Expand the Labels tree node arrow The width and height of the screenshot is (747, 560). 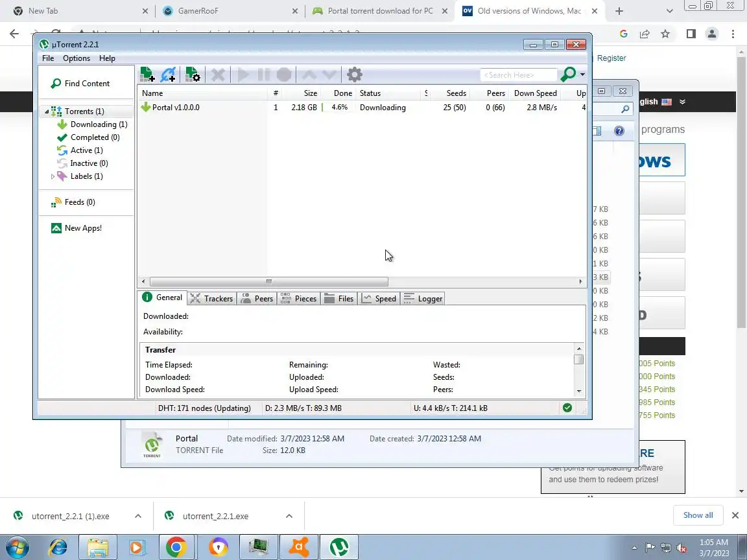53,176
